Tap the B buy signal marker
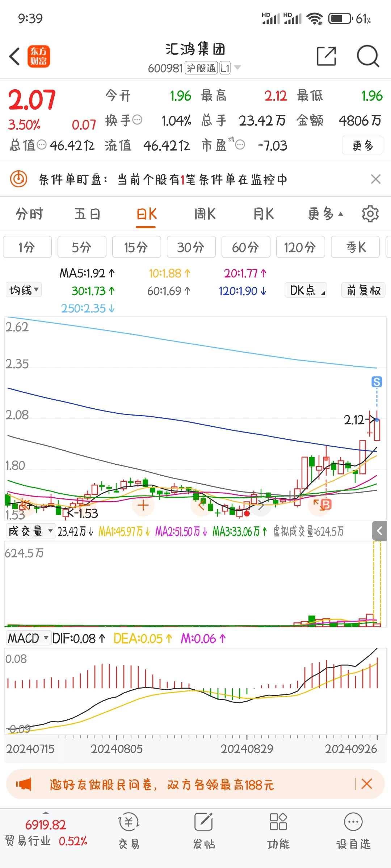The height and width of the screenshot is (868, 391). pos(326,505)
